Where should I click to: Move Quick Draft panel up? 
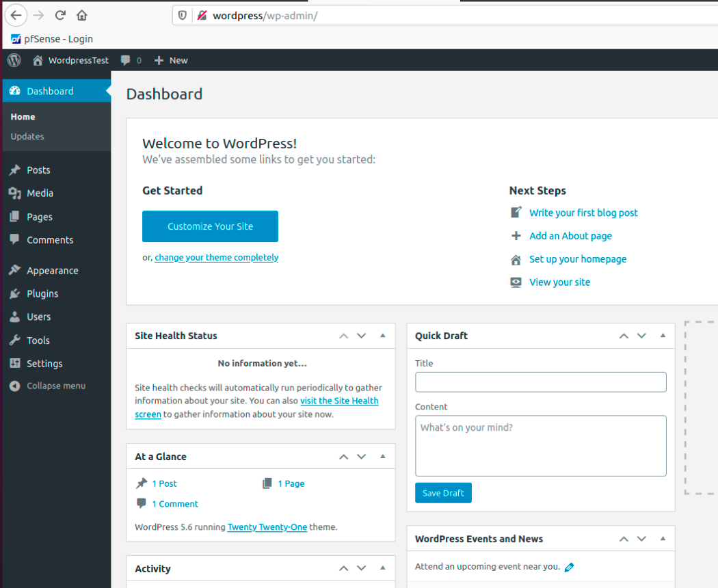point(624,336)
